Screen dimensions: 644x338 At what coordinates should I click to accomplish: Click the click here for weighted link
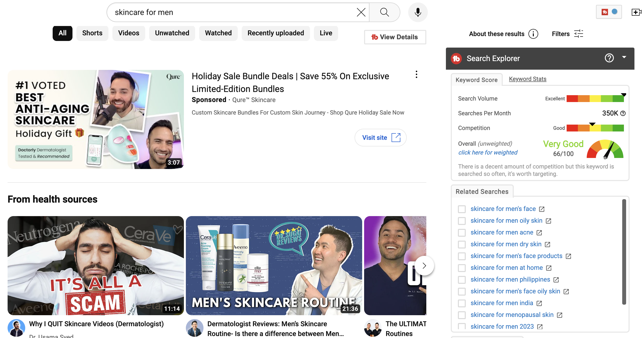tap(488, 153)
